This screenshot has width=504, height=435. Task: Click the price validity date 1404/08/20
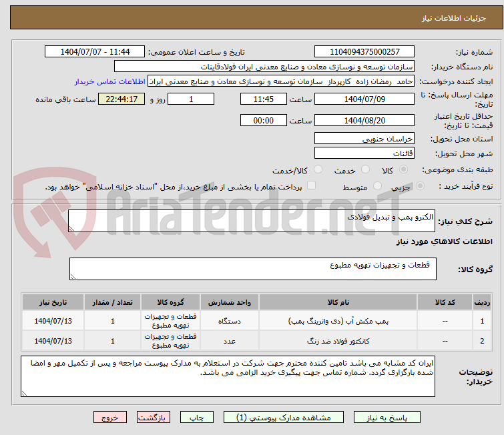point(364,121)
